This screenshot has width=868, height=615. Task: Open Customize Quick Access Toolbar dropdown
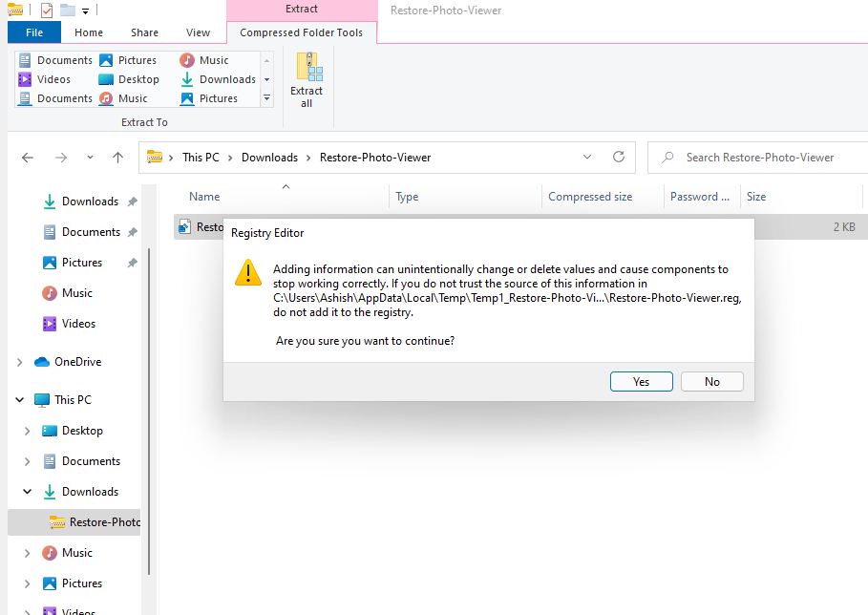[x=85, y=11]
